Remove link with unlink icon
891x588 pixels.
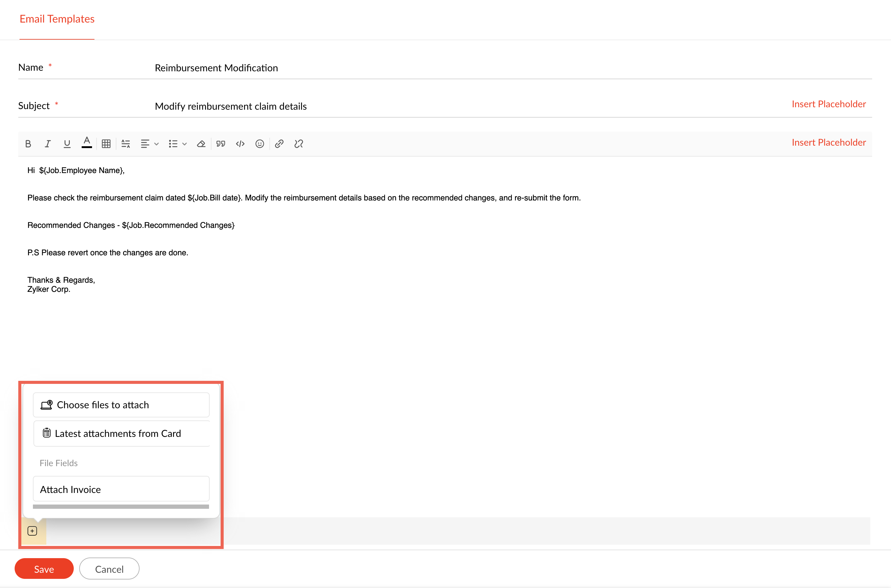pyautogui.click(x=299, y=143)
